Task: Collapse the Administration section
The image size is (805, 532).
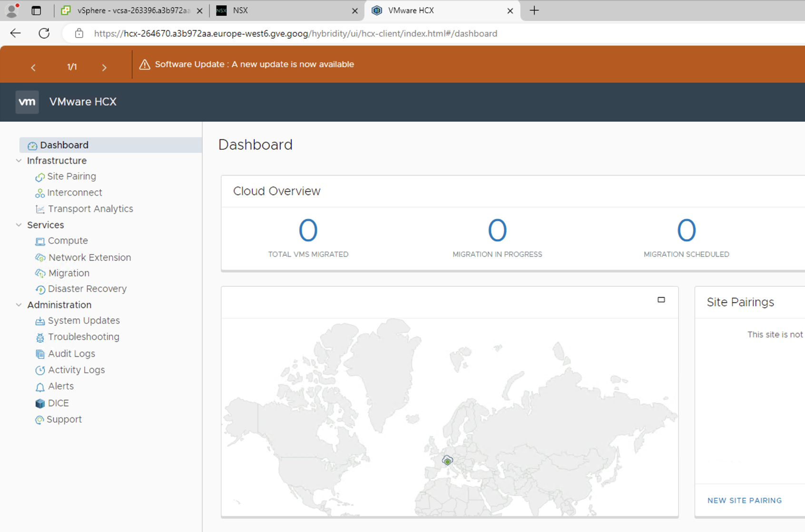Action: click(19, 305)
